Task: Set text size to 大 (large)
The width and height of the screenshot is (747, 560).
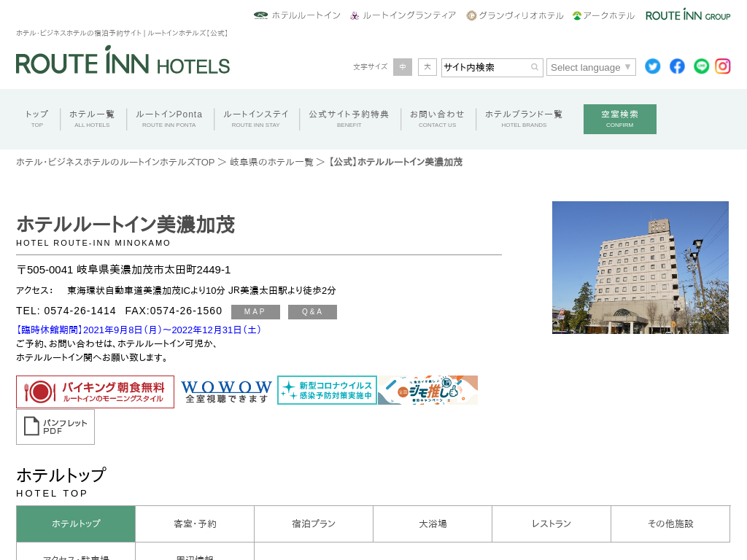Action: coord(427,67)
